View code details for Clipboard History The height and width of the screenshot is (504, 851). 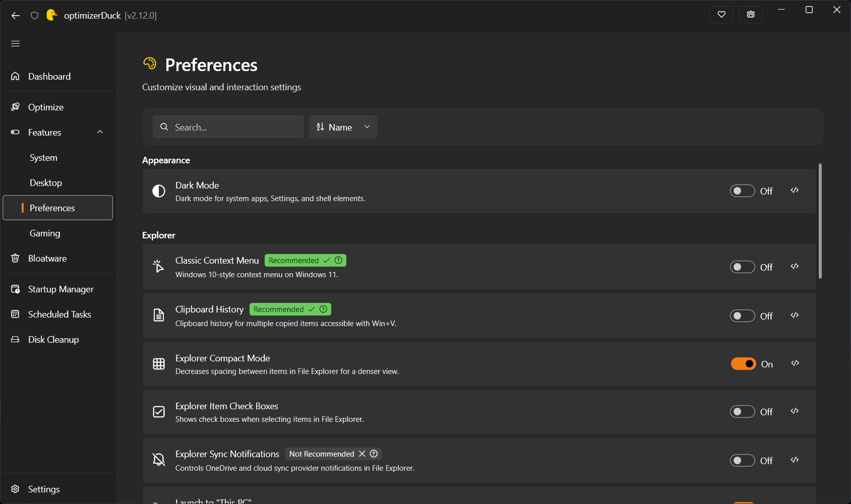pyautogui.click(x=795, y=316)
